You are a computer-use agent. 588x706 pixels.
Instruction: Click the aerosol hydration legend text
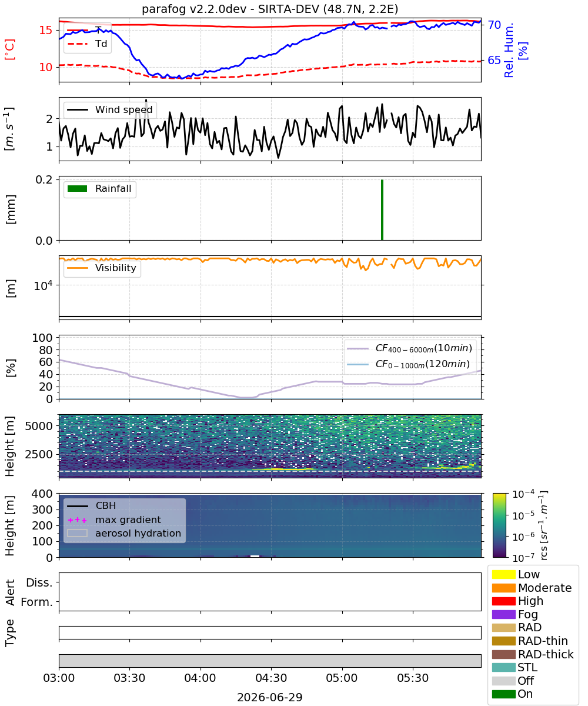coord(138,534)
